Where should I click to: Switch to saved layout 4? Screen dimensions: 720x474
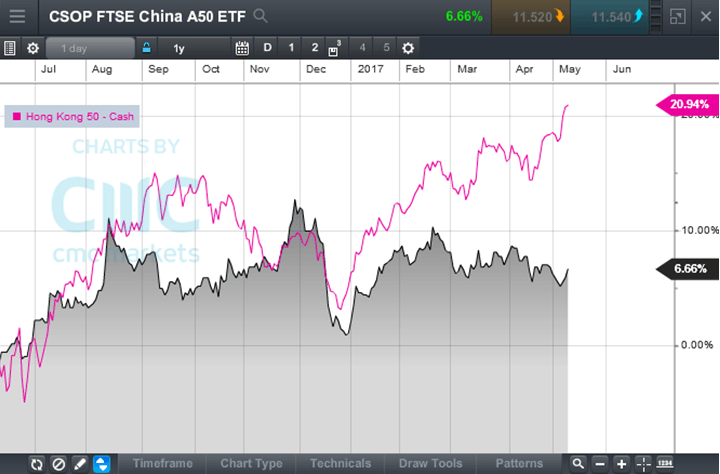362,48
